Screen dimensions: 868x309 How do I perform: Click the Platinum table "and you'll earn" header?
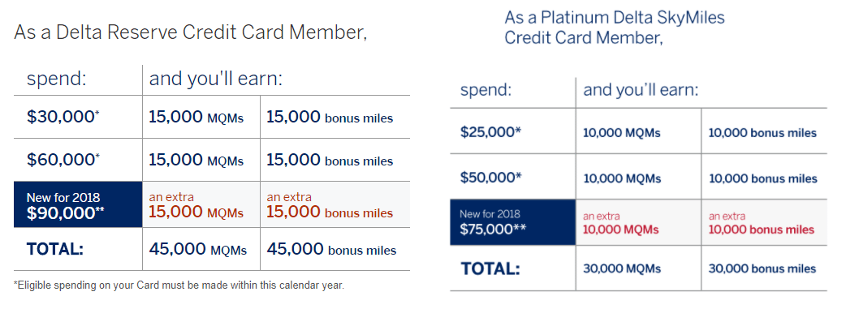click(x=641, y=90)
